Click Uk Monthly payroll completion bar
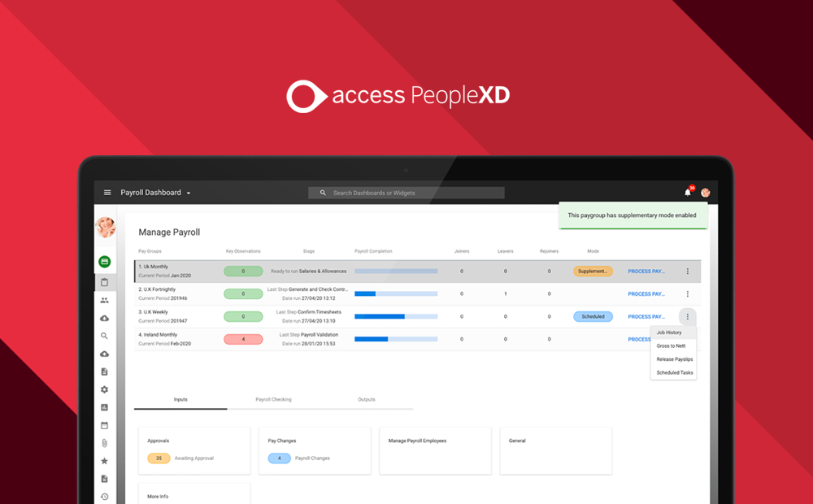Viewport: 813px width, 504px height. [396, 272]
